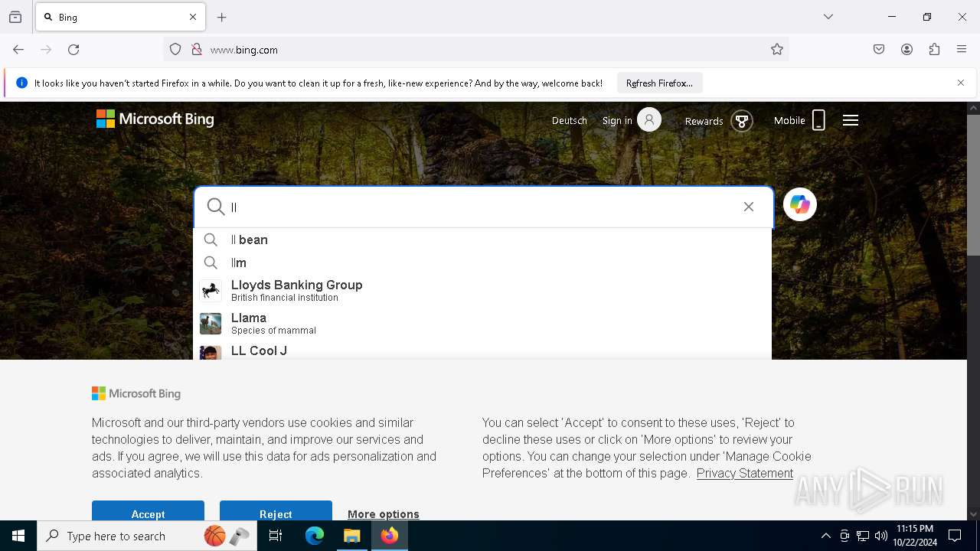The image size is (980, 551).
Task: Open Rewards trophy icon
Action: click(x=741, y=121)
